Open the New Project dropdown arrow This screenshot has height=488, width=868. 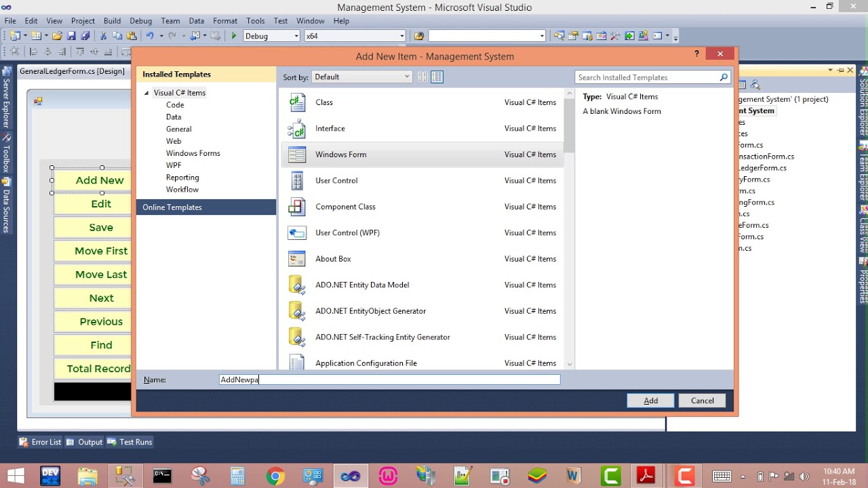[25, 36]
